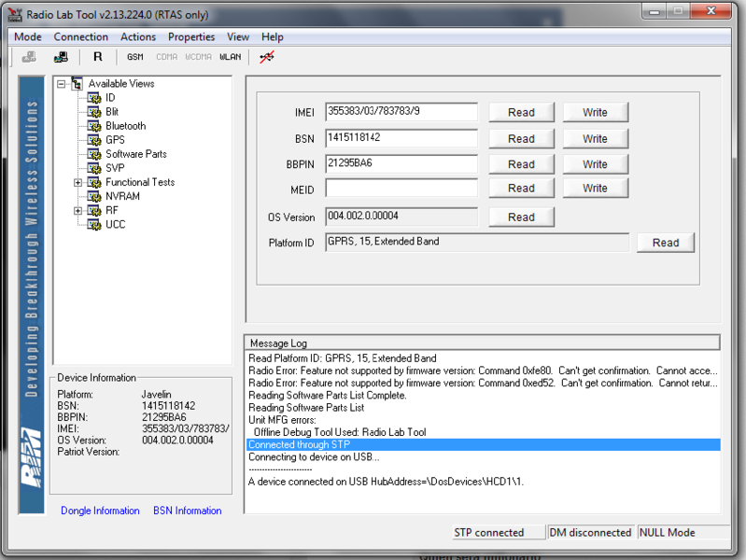Open the Mode menu
Image resolution: width=746 pixels, height=560 pixels.
(28, 36)
